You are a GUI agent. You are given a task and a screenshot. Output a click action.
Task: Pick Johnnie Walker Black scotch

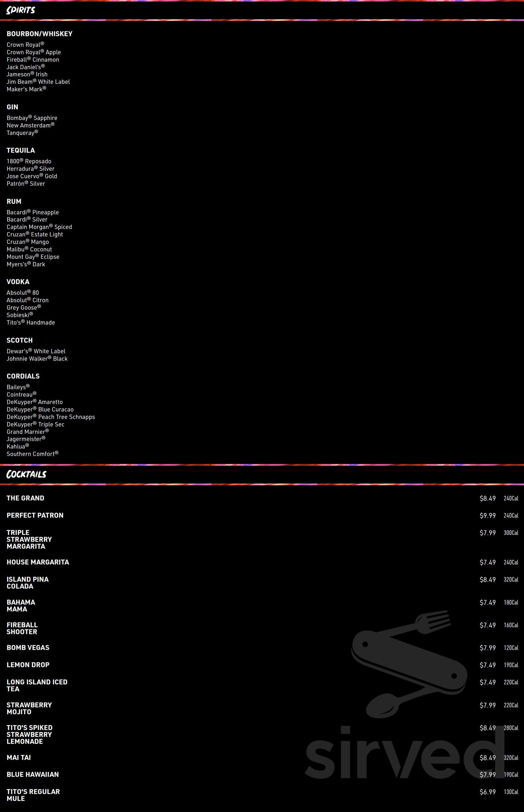(x=37, y=358)
